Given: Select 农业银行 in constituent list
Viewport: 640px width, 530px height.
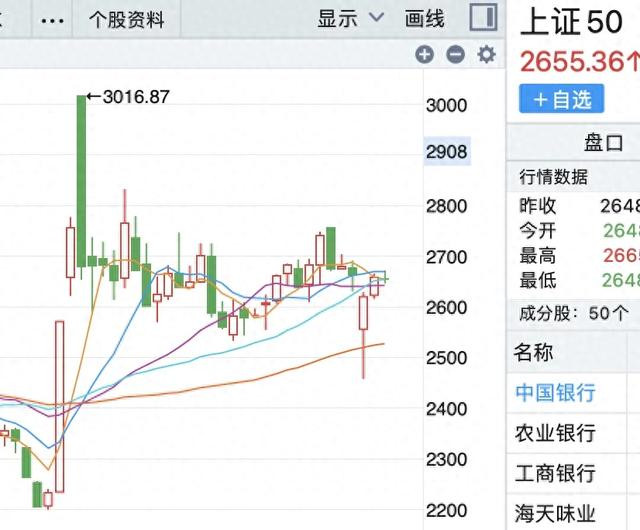Looking at the screenshot, I should [555, 433].
